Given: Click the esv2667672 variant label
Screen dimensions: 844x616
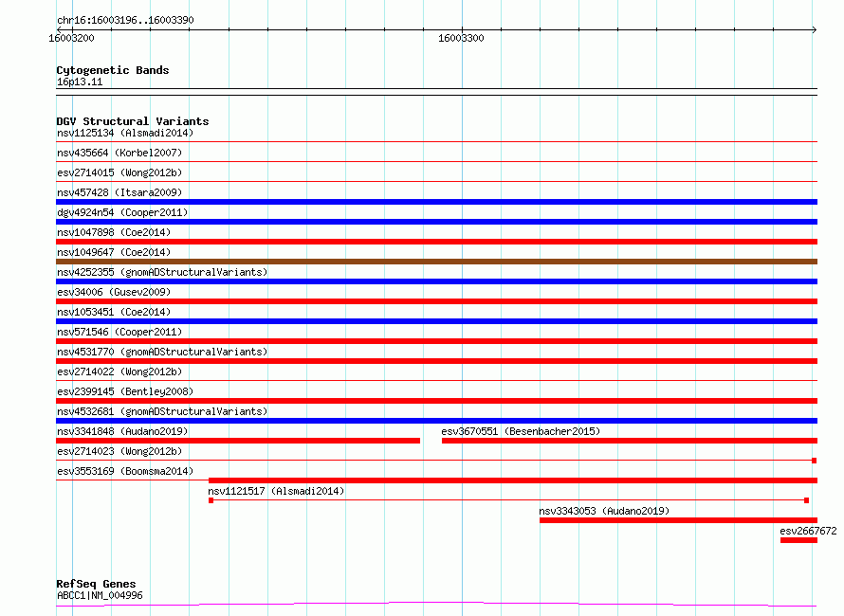Looking at the screenshot, I should pos(809,531).
